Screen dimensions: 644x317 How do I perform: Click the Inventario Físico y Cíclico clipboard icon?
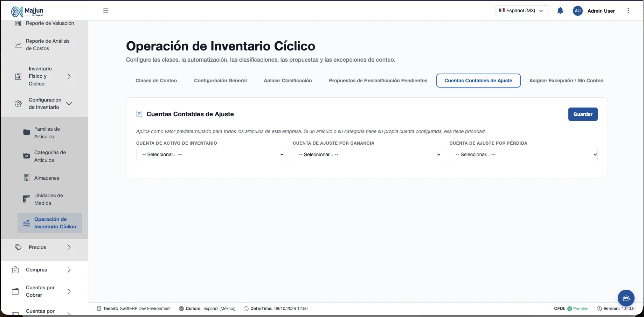(x=18, y=76)
